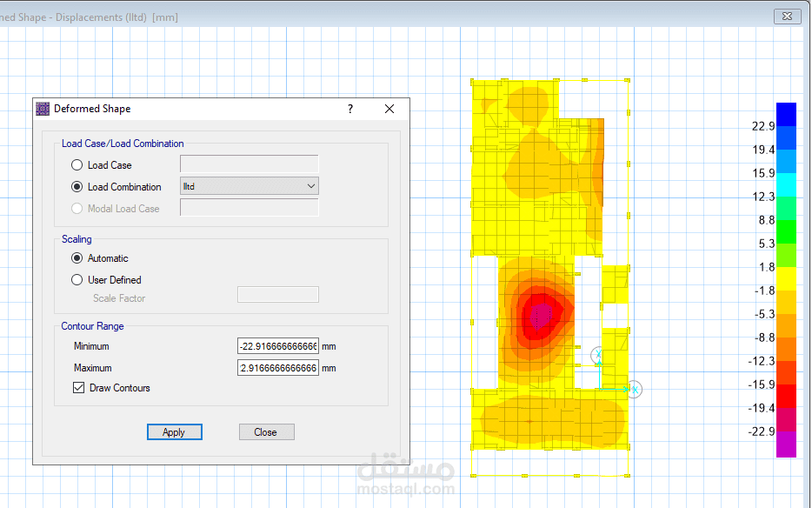Click the Deformed Shape dialog app icon
Screen dimensions: 812x508
point(43,109)
